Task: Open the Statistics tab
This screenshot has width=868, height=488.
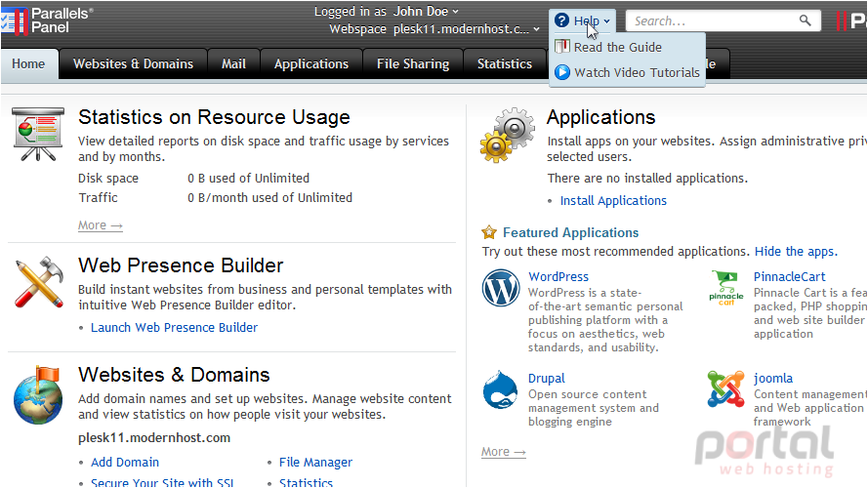Action: click(505, 63)
